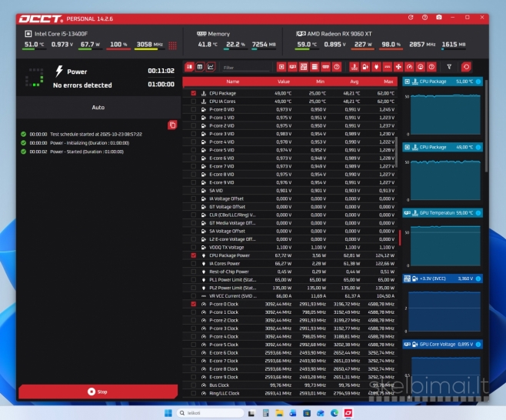Sort sensors by the Max column header

[388, 81]
